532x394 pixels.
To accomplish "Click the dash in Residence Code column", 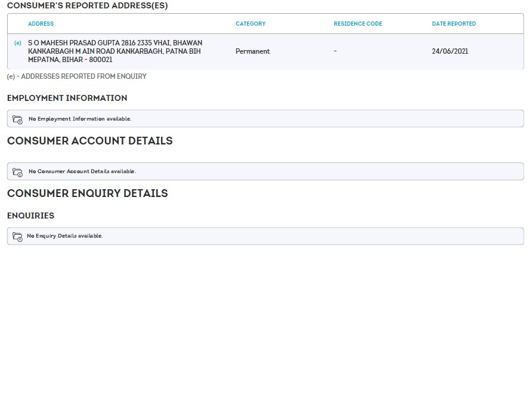I will [x=335, y=51].
